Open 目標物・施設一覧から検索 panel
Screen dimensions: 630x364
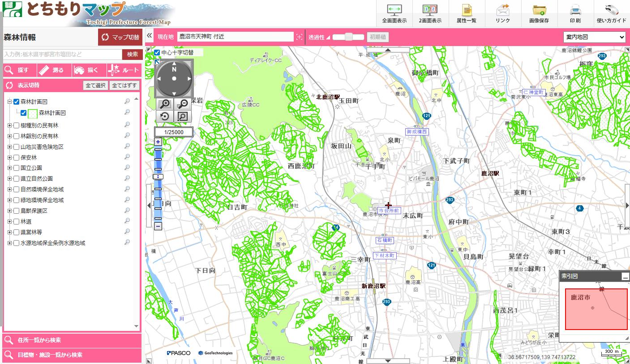(x=72, y=355)
